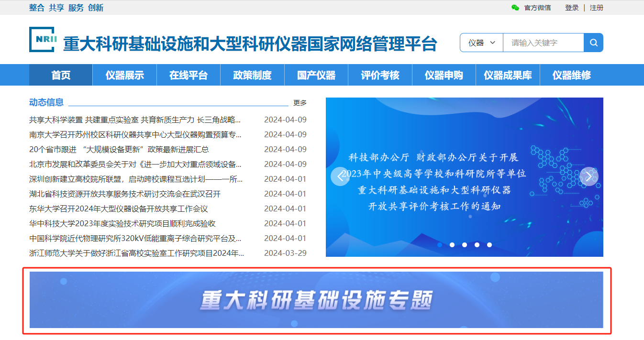
Task: Click the platform title 重大科研基础设施和大型科研仪器国家网络管理平台
Action: point(250,43)
